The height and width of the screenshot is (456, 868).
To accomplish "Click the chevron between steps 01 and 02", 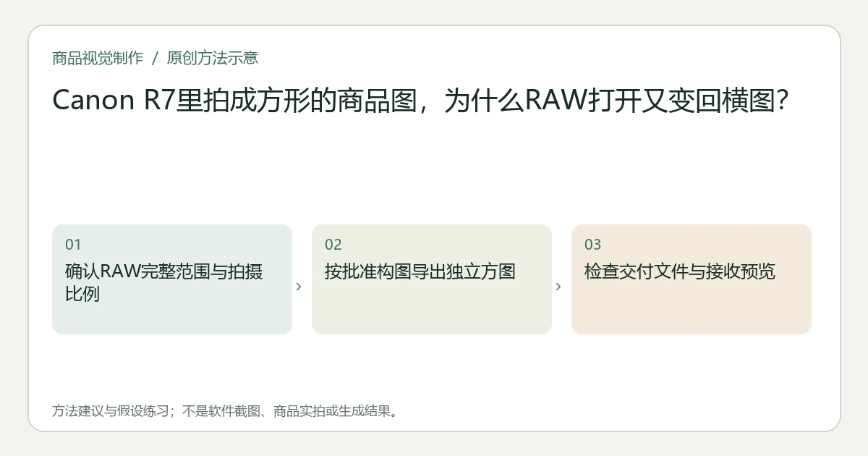I will [299, 287].
